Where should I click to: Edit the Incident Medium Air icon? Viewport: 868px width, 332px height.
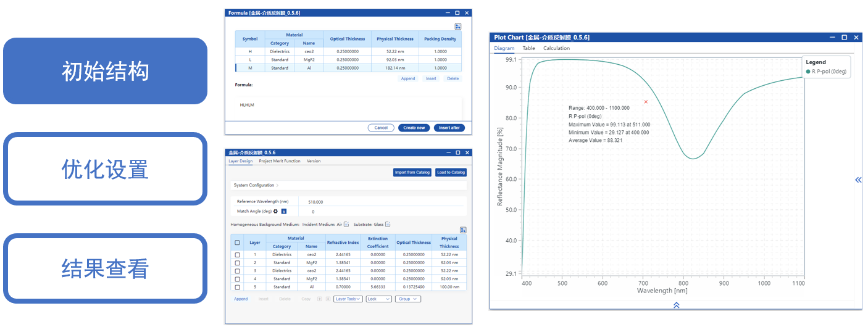(x=346, y=224)
